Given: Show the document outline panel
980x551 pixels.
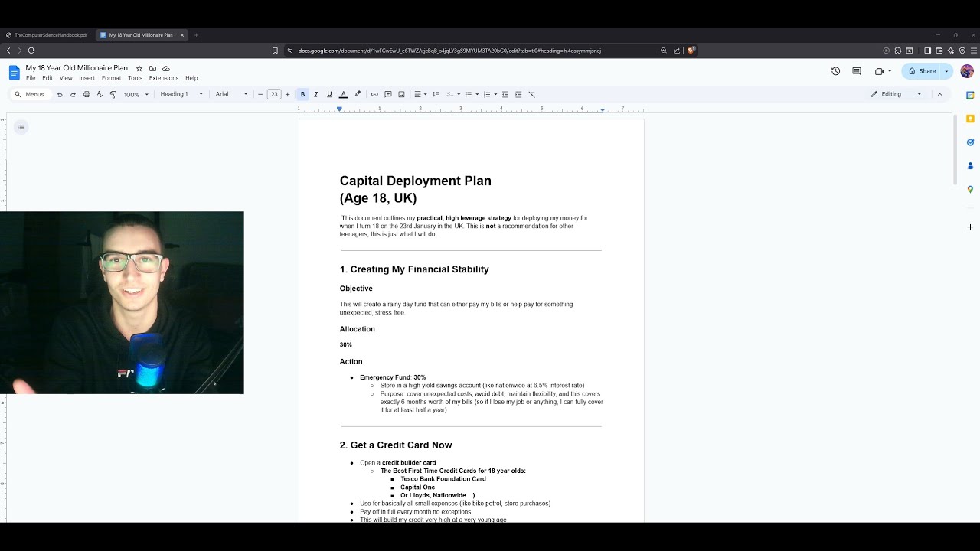Looking at the screenshot, I should (21, 127).
